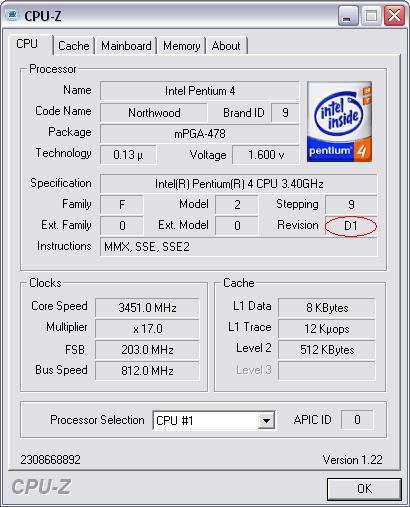Open the Processor Selection dropdown arrow

[x=266, y=420]
